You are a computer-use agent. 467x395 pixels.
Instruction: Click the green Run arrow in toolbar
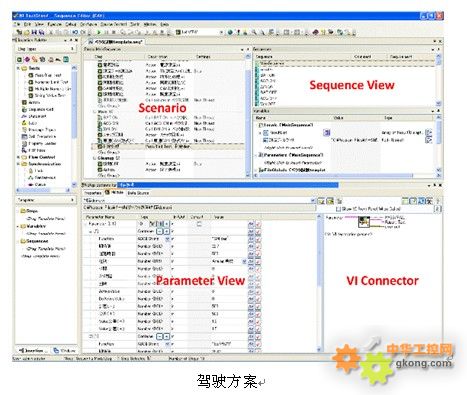pos(99,32)
